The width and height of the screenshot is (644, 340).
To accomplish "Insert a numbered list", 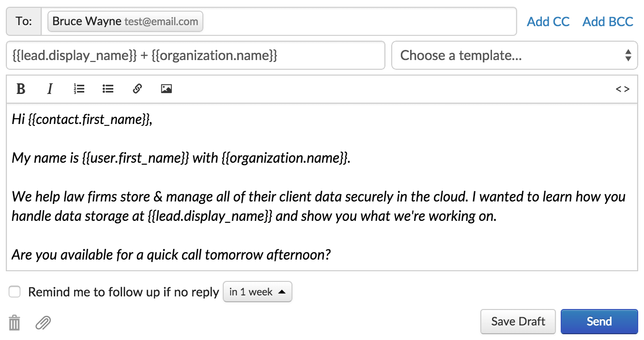I will coord(79,89).
